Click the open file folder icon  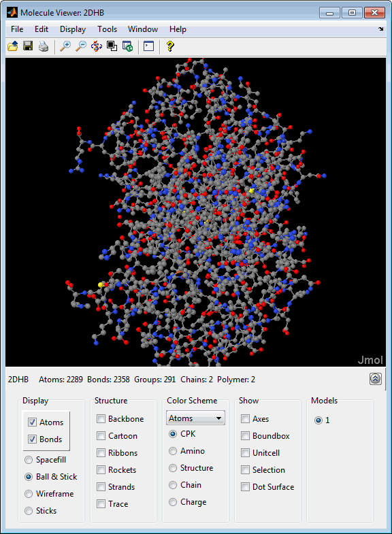point(13,46)
